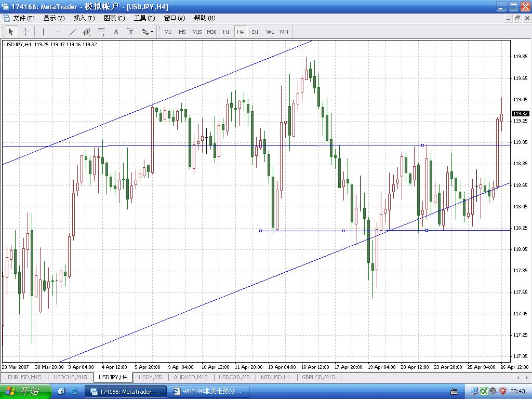This screenshot has height=399, width=532.
Task: Open the network tray icon
Action: tap(474, 392)
